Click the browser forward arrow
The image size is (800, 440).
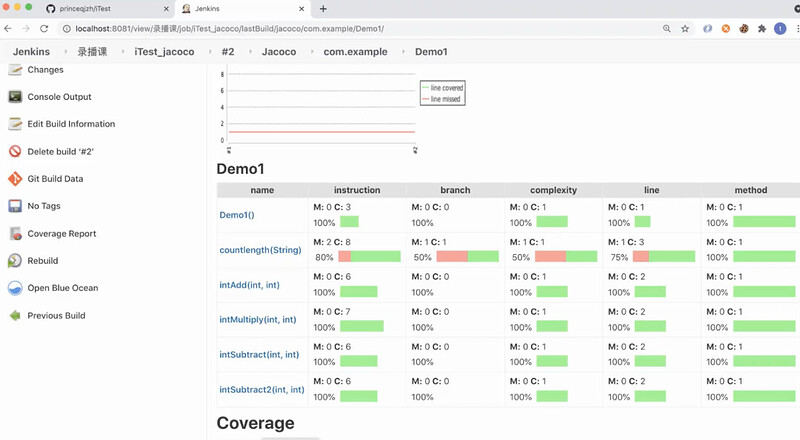pos(26,29)
